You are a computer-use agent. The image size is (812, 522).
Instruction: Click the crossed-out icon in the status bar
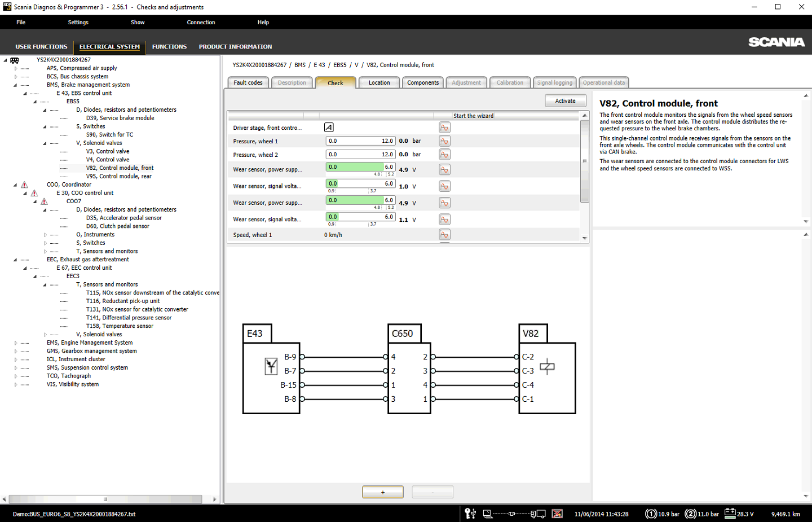(x=557, y=514)
